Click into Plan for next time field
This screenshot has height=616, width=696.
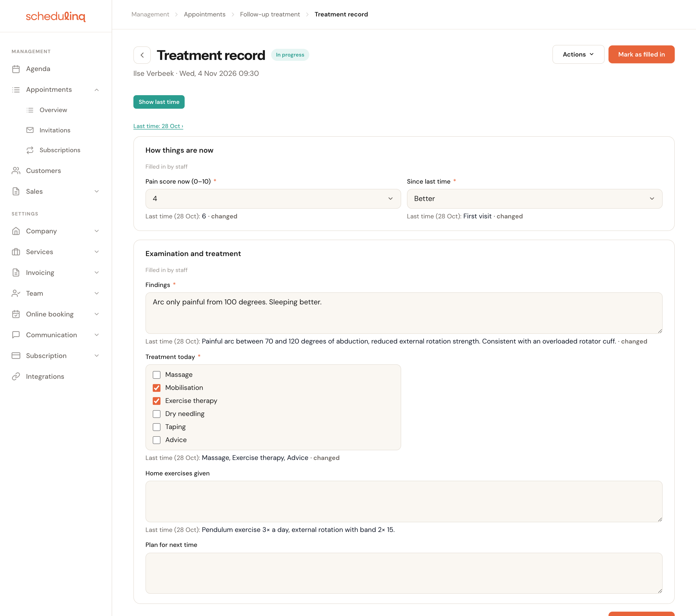(404, 573)
